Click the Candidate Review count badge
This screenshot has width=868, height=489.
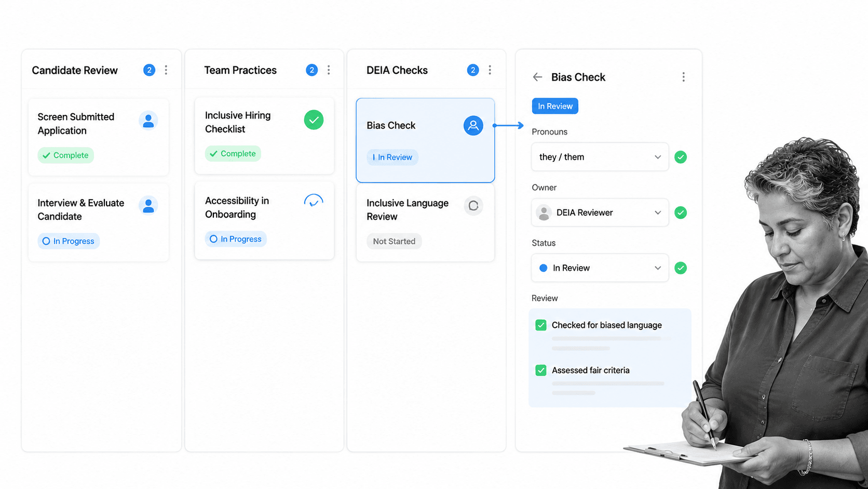149,70
